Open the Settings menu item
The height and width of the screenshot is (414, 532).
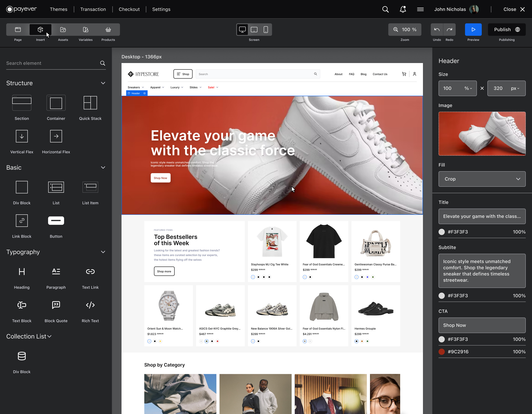(x=161, y=9)
